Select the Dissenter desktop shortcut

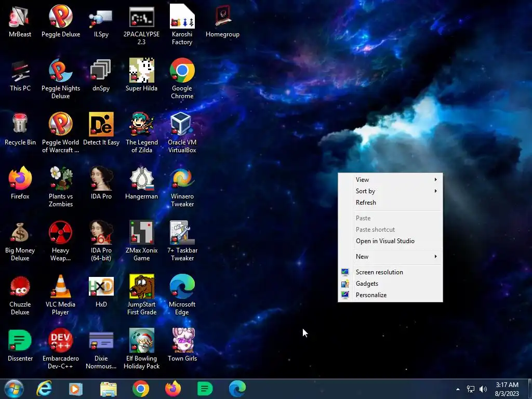click(x=20, y=345)
